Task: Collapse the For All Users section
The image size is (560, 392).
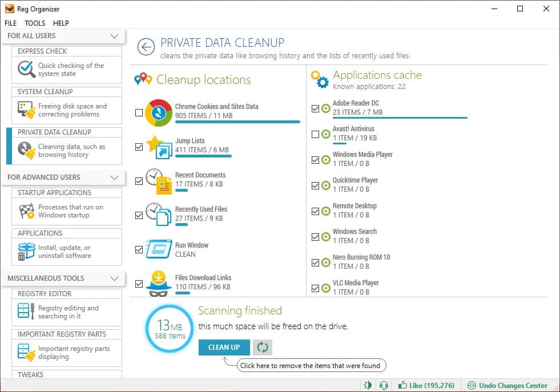Action: (x=114, y=36)
